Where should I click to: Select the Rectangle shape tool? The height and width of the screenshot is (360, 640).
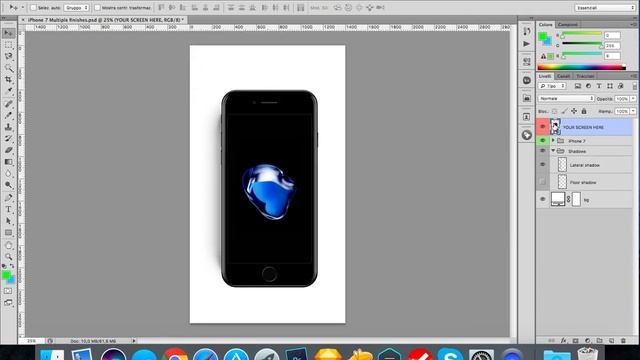tap(8, 233)
